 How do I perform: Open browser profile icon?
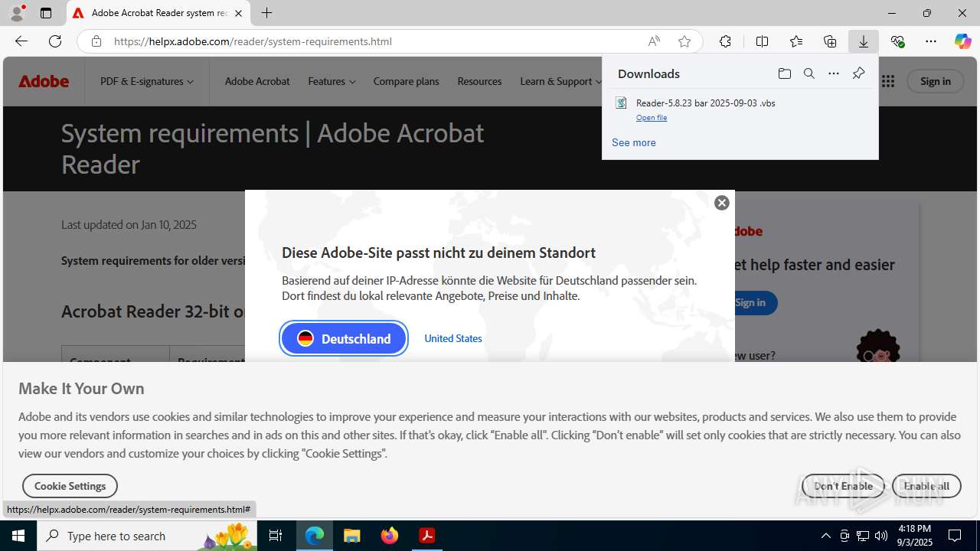(x=17, y=13)
